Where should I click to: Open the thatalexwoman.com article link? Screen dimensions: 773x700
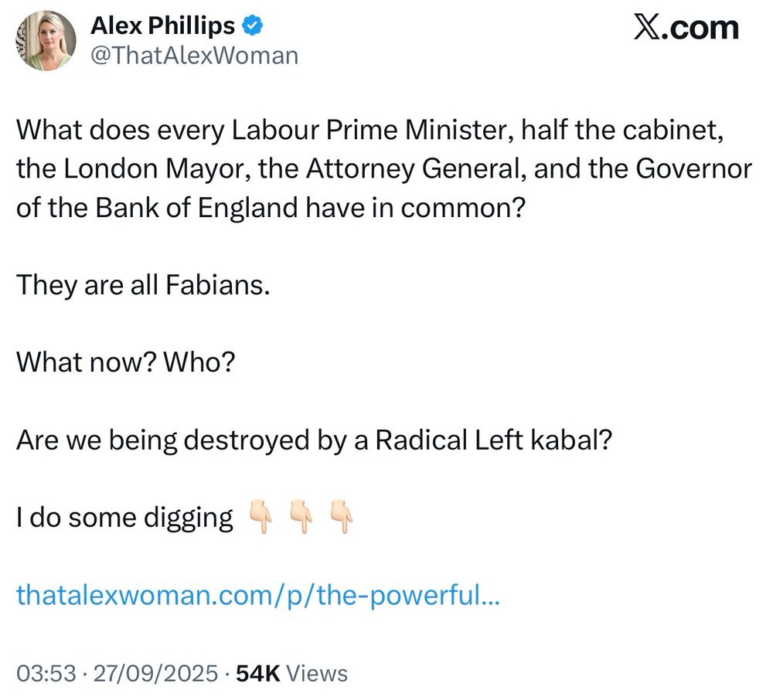tap(258, 595)
